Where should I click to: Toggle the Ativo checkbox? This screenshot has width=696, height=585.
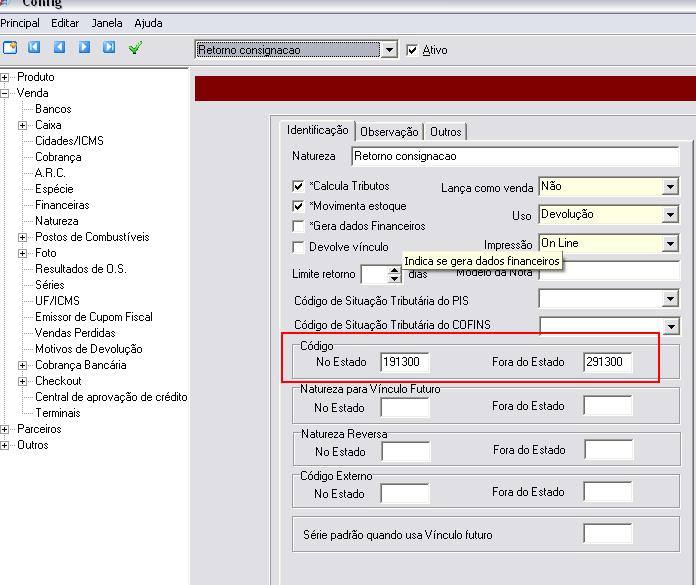(413, 50)
